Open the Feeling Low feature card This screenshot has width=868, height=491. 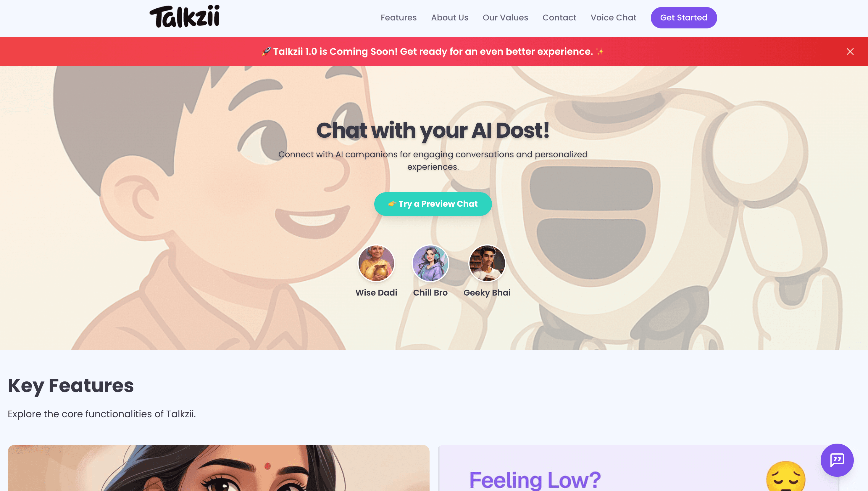coord(638,468)
